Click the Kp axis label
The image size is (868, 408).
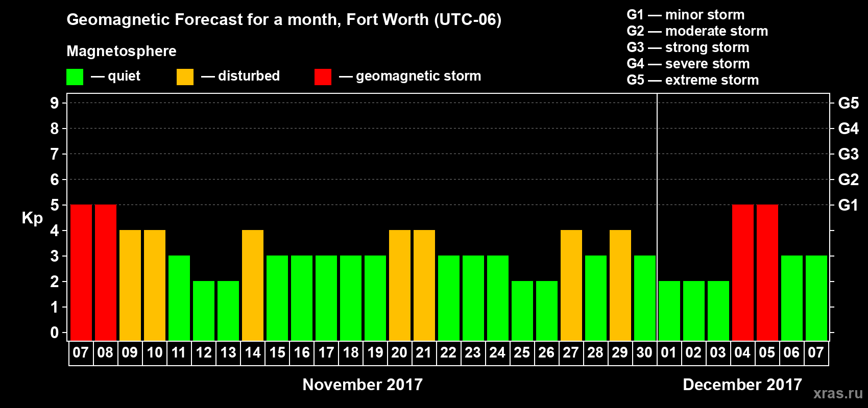point(32,218)
